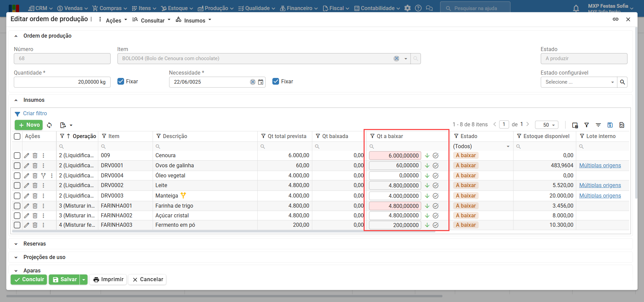The width and height of the screenshot is (644, 302).
Task: Click green down arrow on Farinha de trigo row
Action: click(x=427, y=206)
